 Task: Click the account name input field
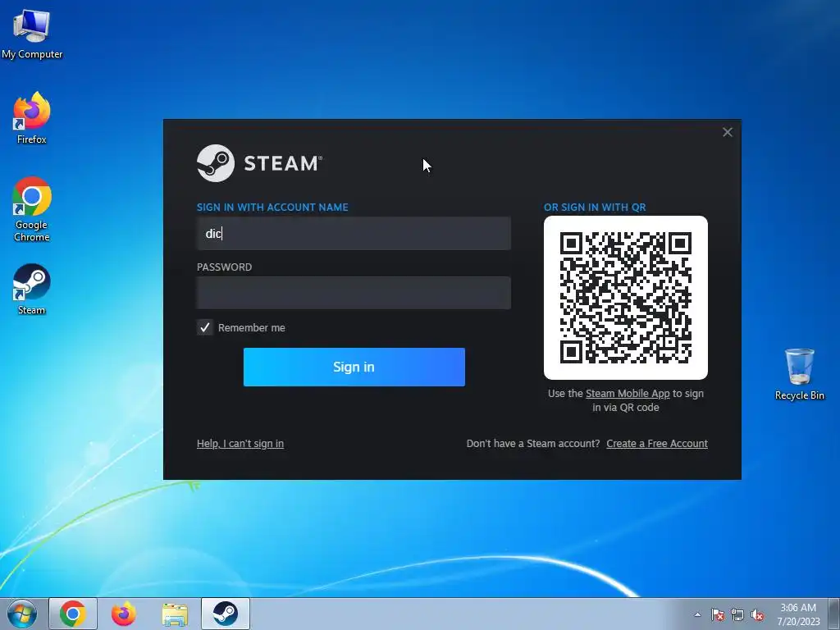click(354, 234)
